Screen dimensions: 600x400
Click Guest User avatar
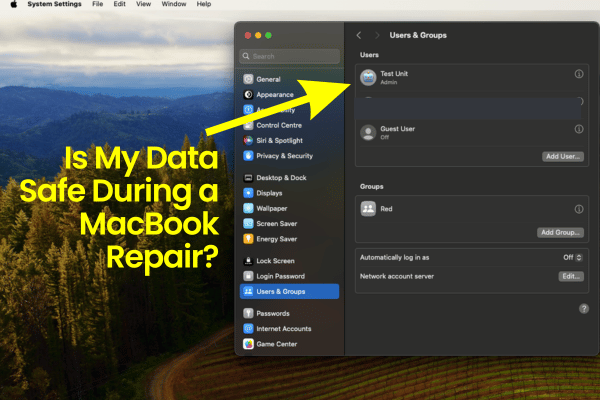pos(368,132)
